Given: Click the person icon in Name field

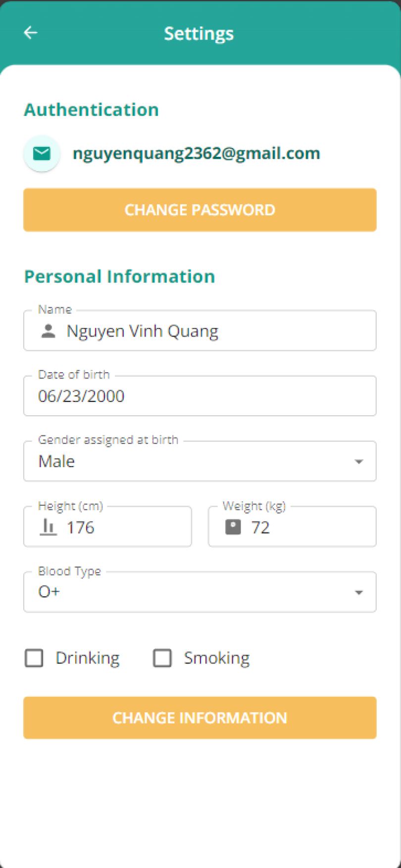Looking at the screenshot, I should tap(48, 331).
